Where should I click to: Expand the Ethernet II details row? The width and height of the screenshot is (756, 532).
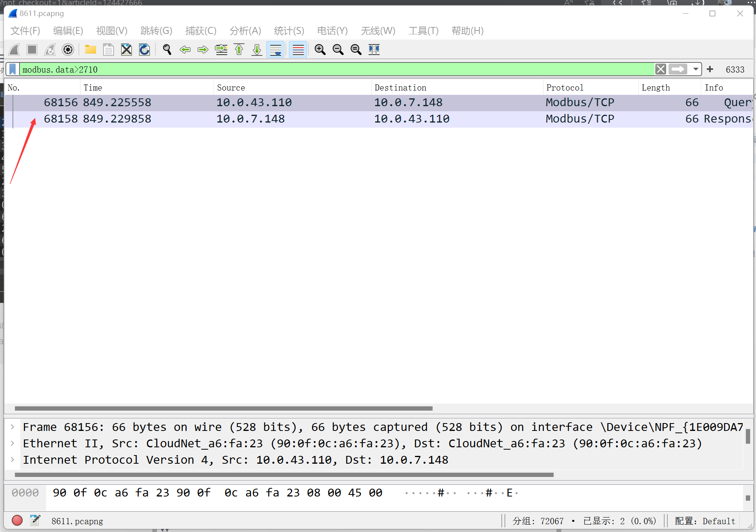pyautogui.click(x=12, y=443)
